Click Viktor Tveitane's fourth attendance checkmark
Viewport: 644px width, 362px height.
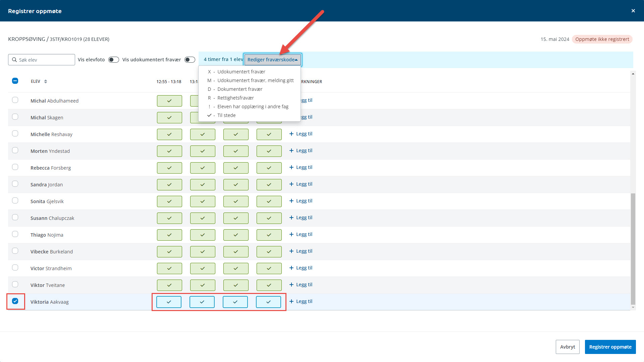pyautogui.click(x=269, y=285)
